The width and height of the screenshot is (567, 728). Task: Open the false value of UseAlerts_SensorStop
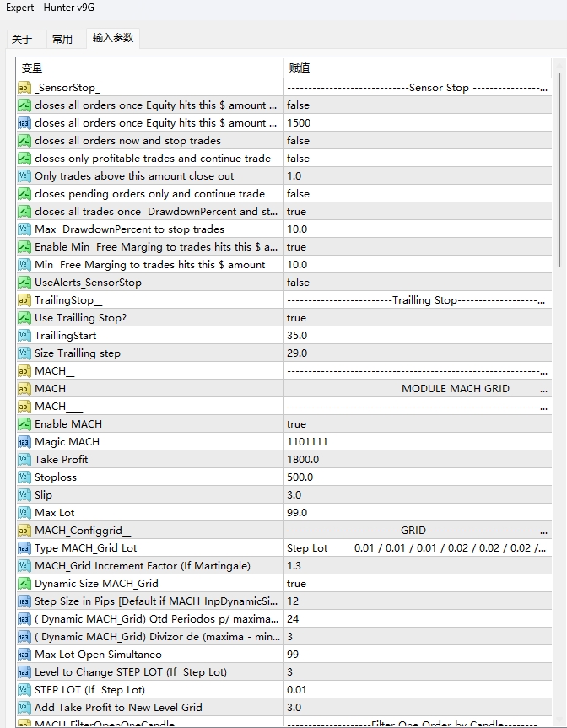(x=418, y=283)
